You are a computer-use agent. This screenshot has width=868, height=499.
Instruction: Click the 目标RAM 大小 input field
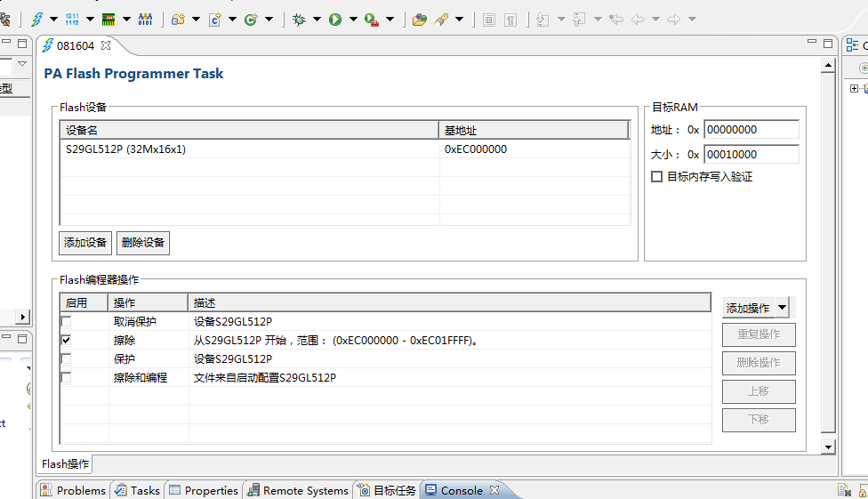(751, 155)
